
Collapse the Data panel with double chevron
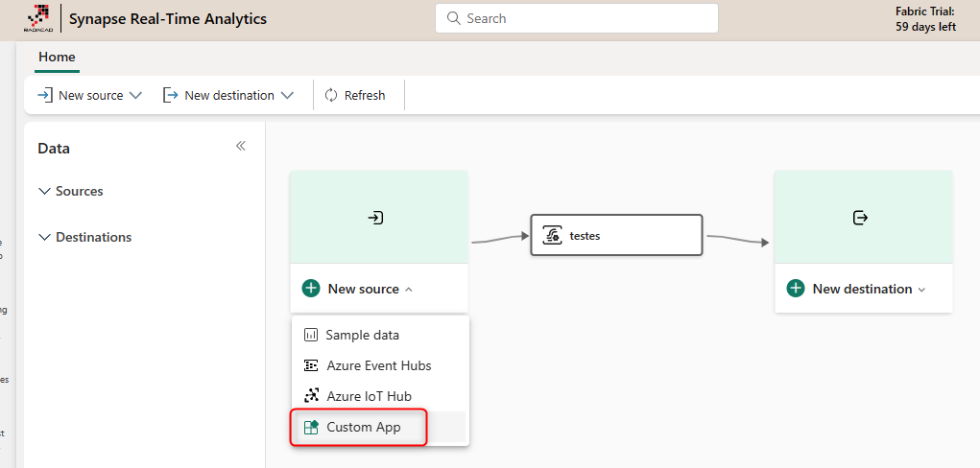(x=241, y=146)
